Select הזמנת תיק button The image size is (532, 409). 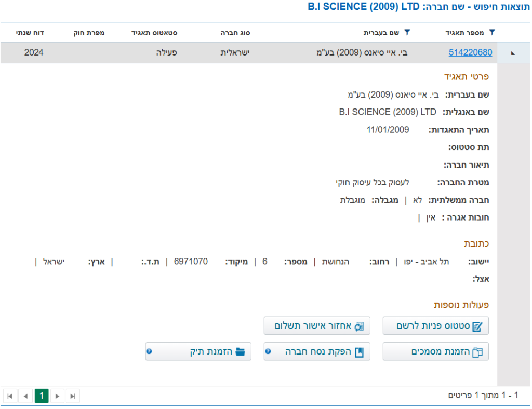[204, 351]
